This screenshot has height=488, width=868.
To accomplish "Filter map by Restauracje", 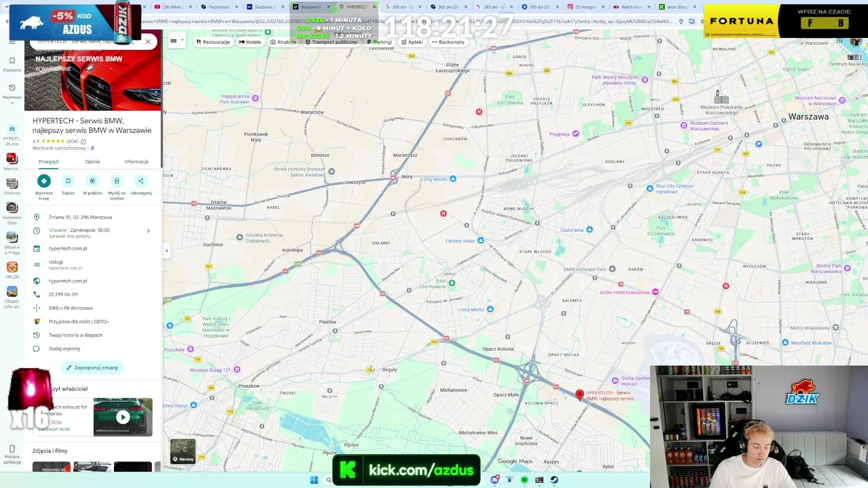I will (x=213, y=42).
